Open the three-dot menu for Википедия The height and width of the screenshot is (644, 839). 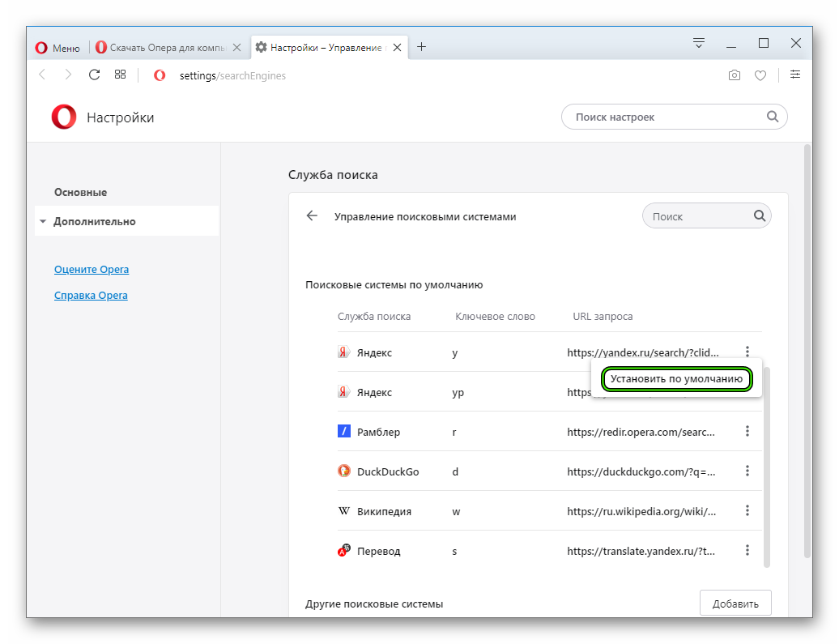tap(747, 510)
